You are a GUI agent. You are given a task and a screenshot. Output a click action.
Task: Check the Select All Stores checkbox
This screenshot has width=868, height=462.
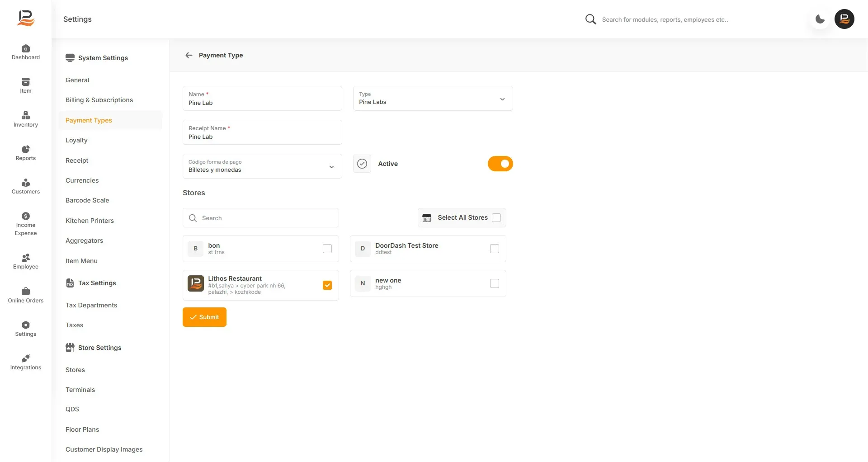pyautogui.click(x=496, y=218)
